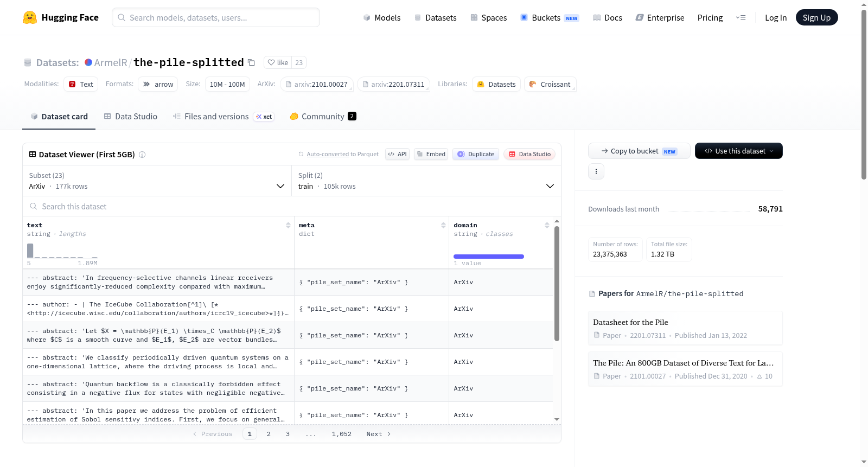868x467 pixels.
Task: Open the Spaces nav item
Action: 488,17
